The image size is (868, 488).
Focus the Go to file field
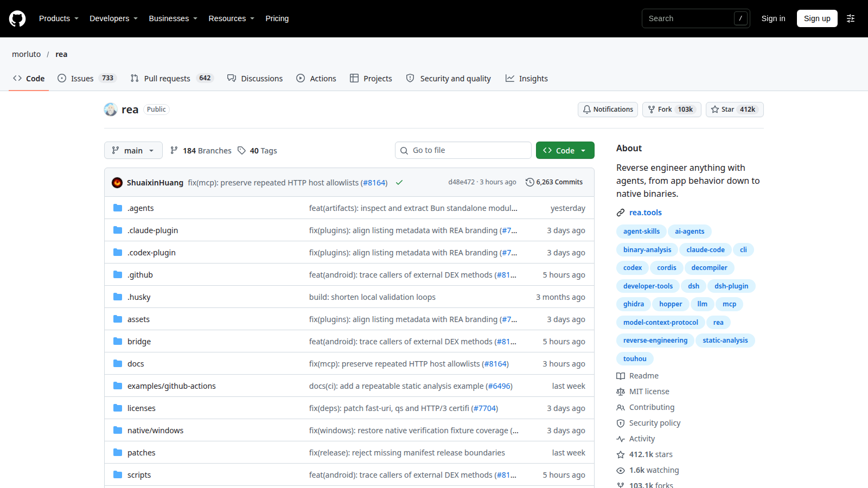coord(463,150)
